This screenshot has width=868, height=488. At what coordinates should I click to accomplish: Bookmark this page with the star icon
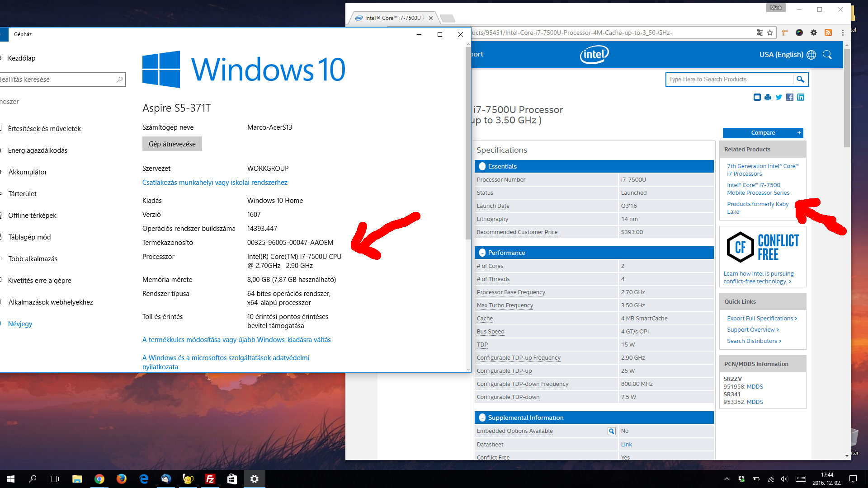point(770,33)
